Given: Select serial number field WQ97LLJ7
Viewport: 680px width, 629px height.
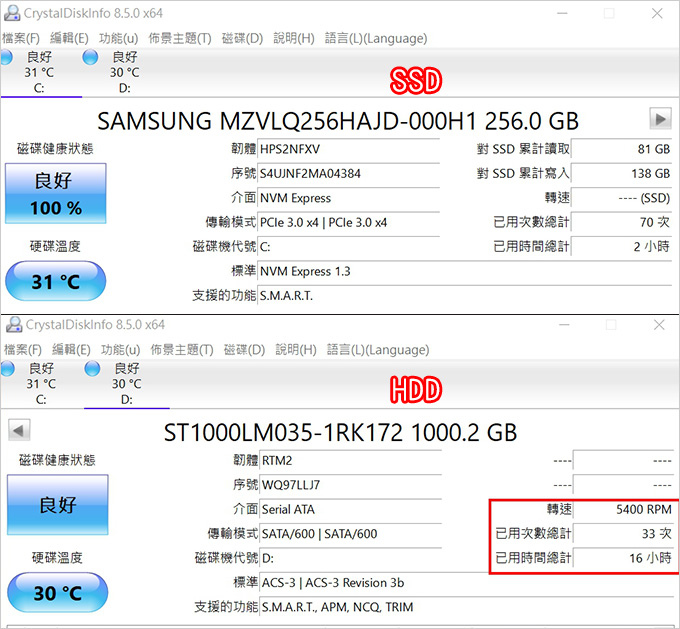Looking at the screenshot, I should [350, 485].
